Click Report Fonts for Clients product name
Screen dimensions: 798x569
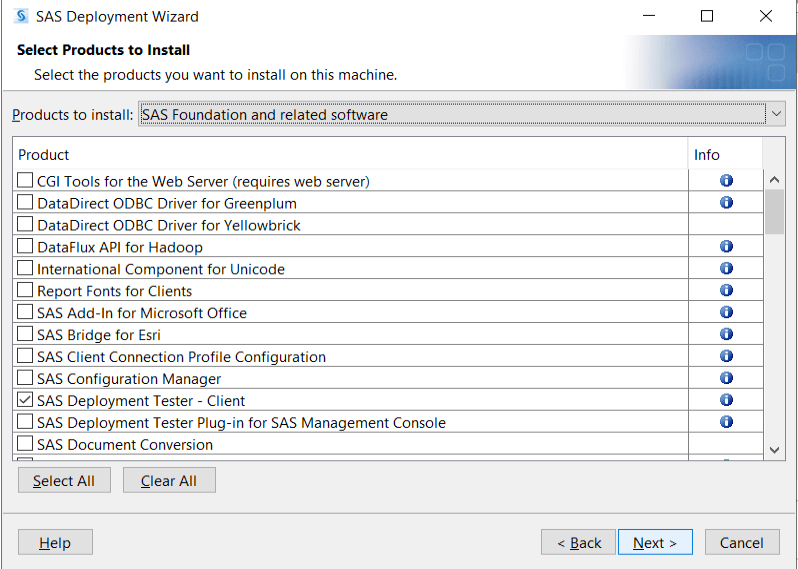point(115,291)
